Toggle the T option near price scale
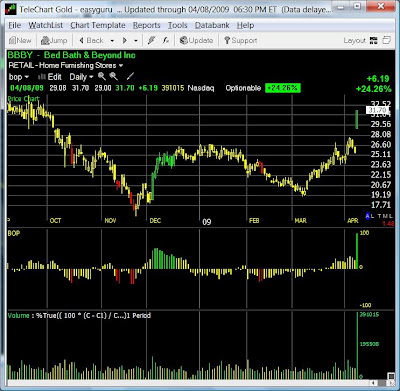Viewport: 400px width, 391px height. [379, 216]
